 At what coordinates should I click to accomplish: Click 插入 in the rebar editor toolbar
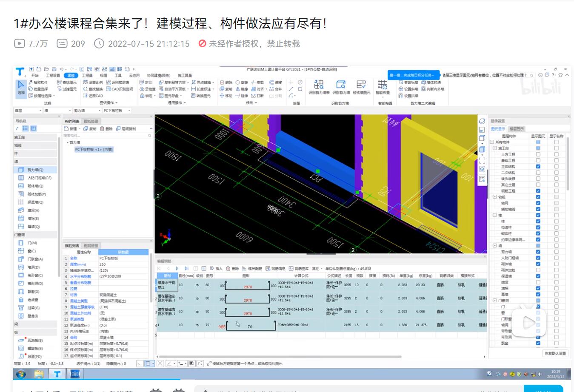tap(217, 269)
